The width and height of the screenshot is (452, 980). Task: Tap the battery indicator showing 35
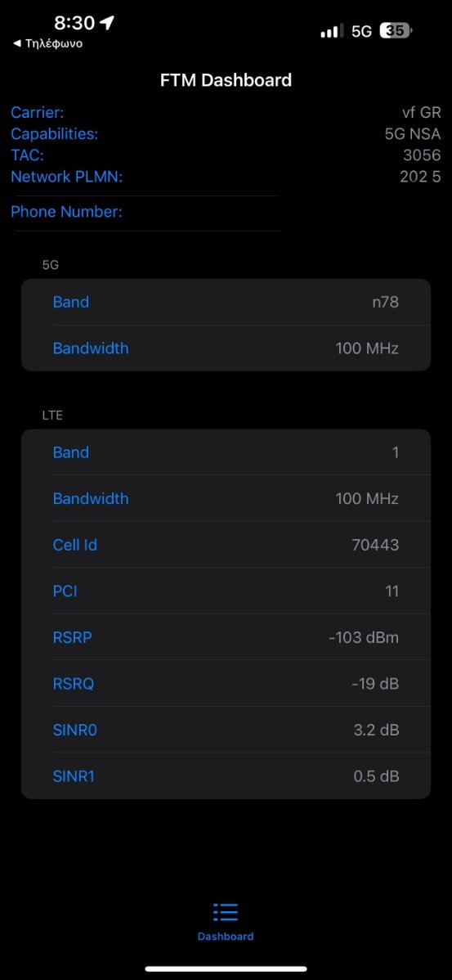point(396,30)
